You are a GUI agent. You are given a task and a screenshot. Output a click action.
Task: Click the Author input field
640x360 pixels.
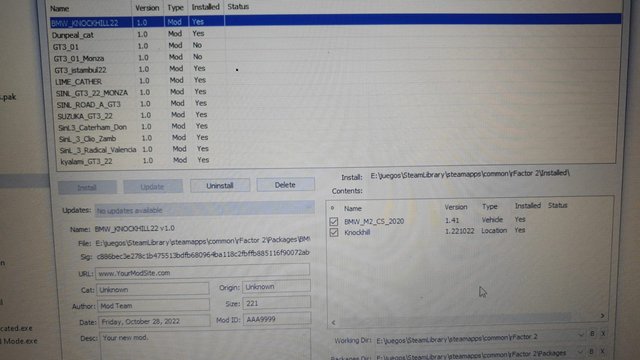[153, 306]
